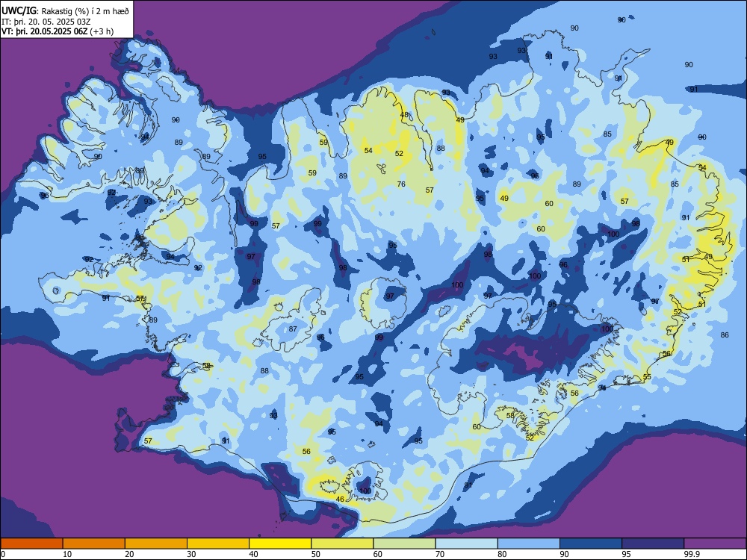Click the map value '76' in northern Iceland
Image resolution: width=747 pixels, height=560 pixels.
tap(401, 184)
